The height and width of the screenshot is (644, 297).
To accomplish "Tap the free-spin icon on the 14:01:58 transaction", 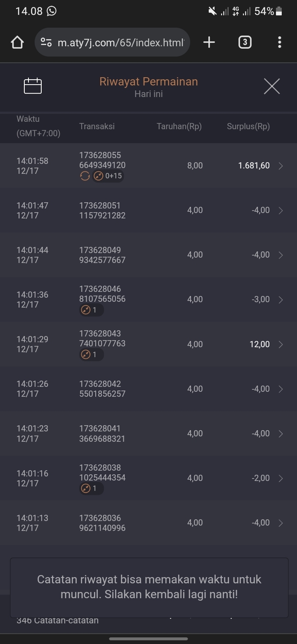I will coord(85,176).
